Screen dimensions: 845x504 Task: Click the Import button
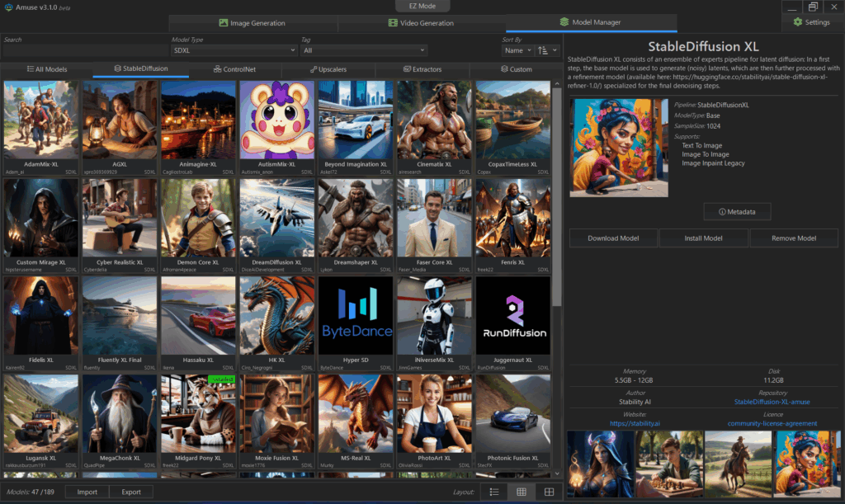pos(87,492)
